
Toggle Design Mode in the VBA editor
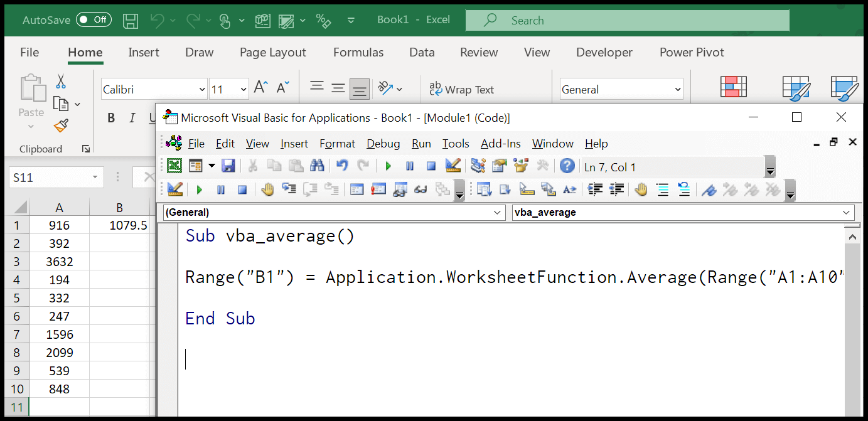453,166
